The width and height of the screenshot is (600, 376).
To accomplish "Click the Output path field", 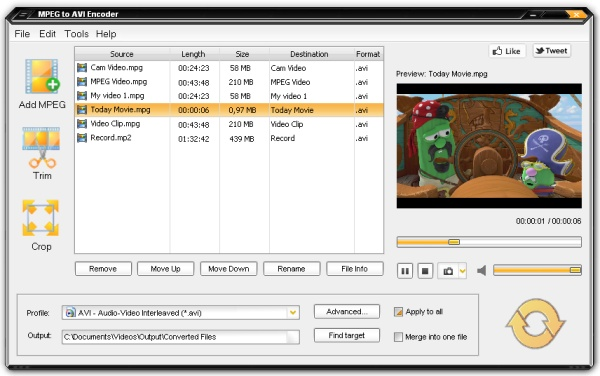I will coord(181,337).
